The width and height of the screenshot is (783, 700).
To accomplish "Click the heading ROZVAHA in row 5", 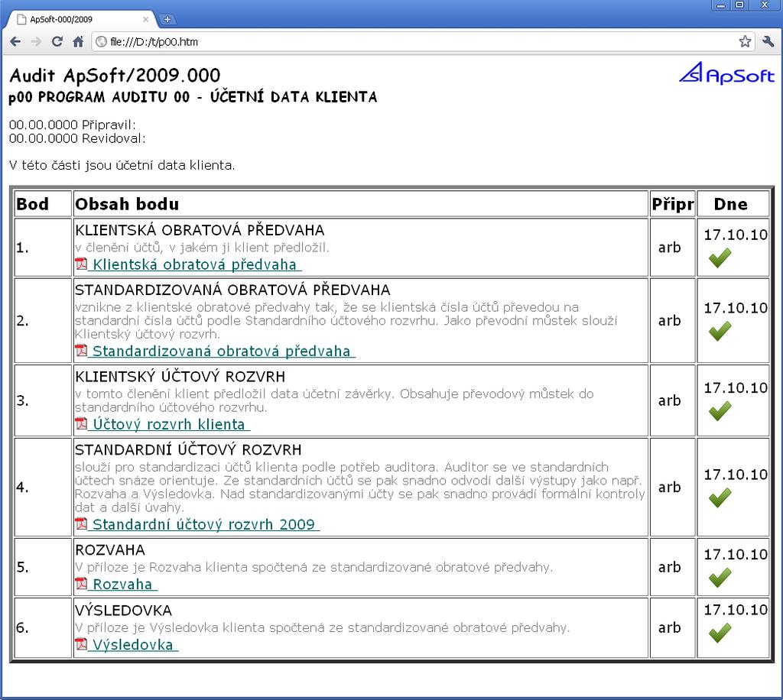I will (110, 549).
